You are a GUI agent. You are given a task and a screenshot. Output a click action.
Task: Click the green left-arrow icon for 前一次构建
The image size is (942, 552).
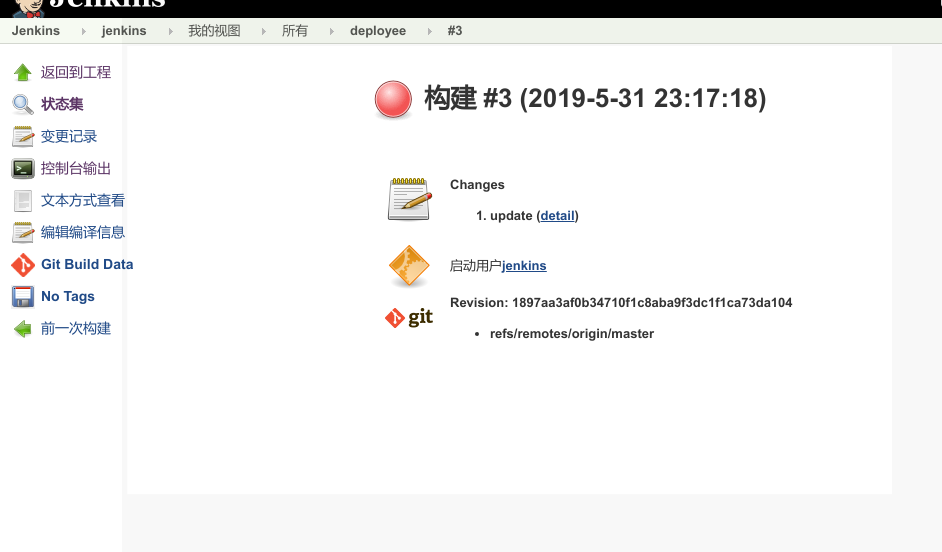[x=23, y=329]
